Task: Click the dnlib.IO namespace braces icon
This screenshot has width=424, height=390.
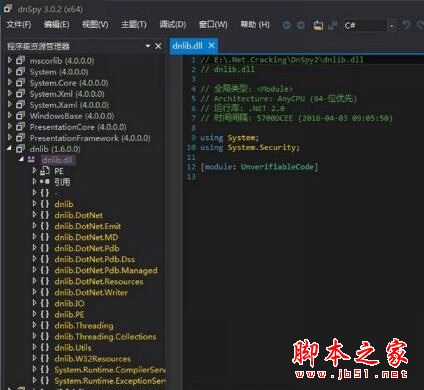Action: tap(45, 303)
